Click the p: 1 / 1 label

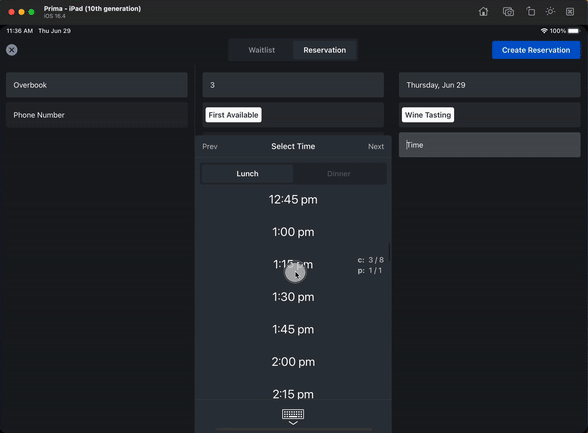click(369, 270)
